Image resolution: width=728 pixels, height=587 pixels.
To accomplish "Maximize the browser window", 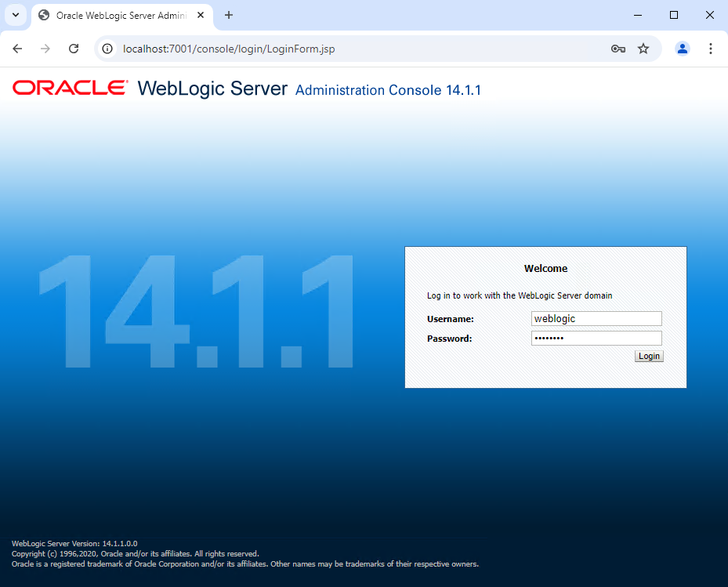I will (x=674, y=16).
